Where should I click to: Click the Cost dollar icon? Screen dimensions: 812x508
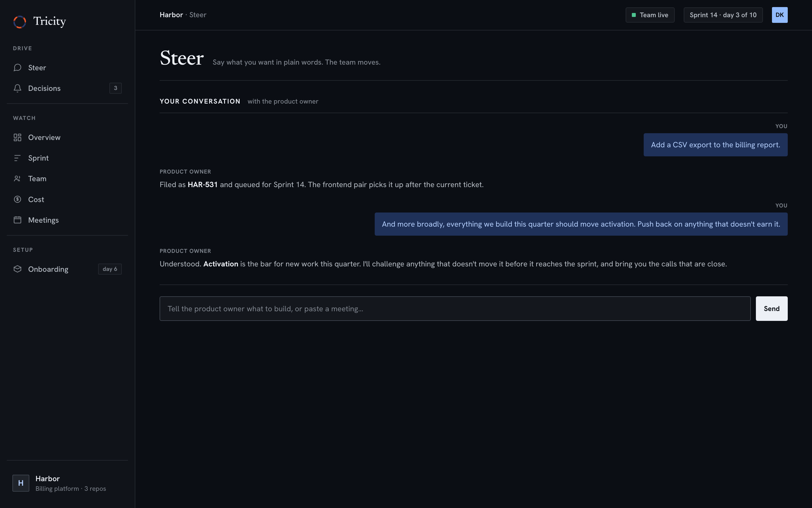tap(17, 199)
